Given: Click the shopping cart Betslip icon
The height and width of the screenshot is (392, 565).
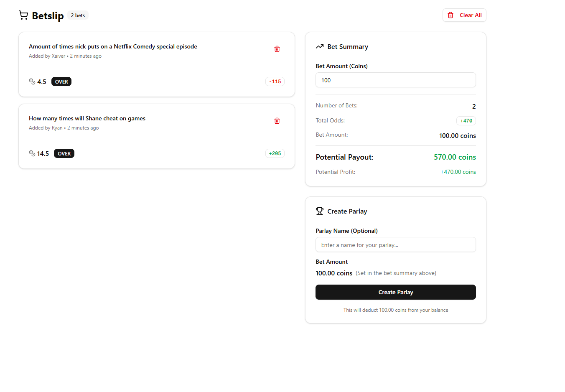Looking at the screenshot, I should pos(23,15).
